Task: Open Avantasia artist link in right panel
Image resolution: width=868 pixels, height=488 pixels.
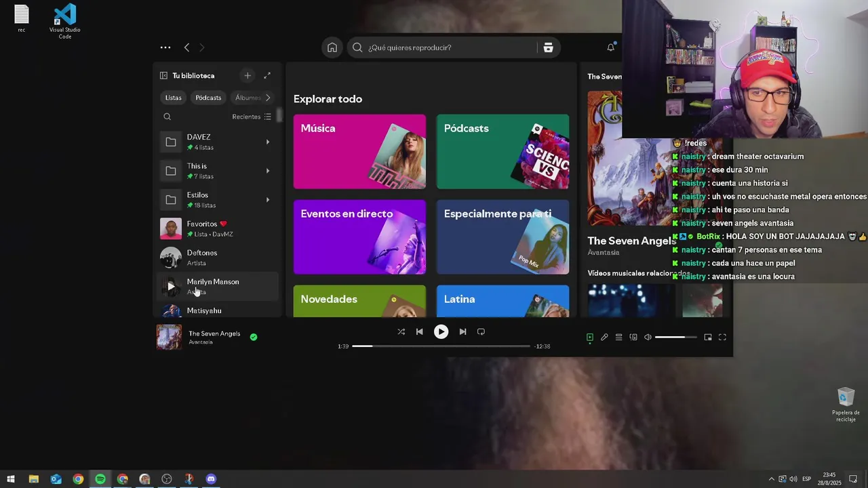Action: click(x=604, y=253)
